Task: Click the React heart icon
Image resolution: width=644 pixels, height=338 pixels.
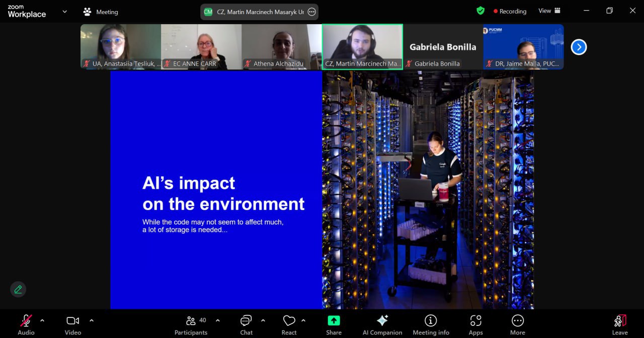Action: pos(289,321)
